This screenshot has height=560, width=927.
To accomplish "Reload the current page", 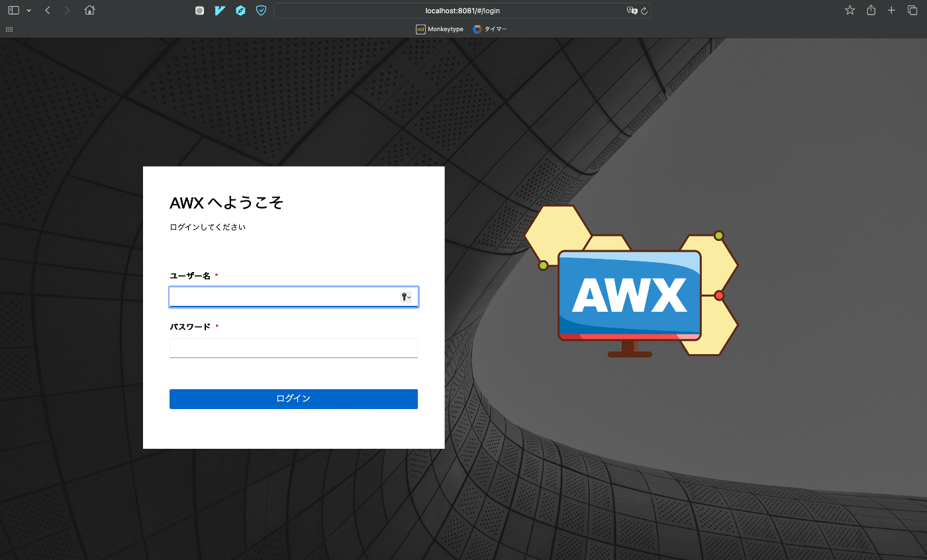I will coord(644,11).
